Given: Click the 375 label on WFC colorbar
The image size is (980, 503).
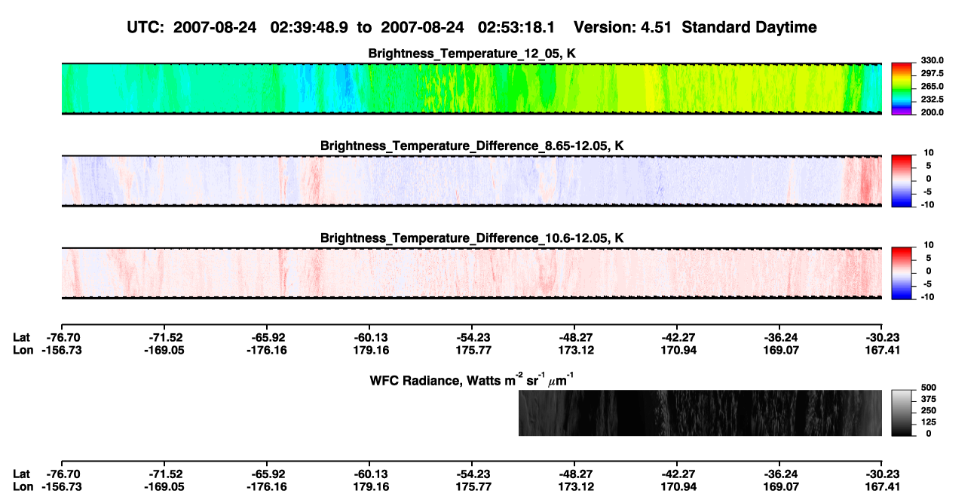Looking at the screenshot, I should (928, 399).
